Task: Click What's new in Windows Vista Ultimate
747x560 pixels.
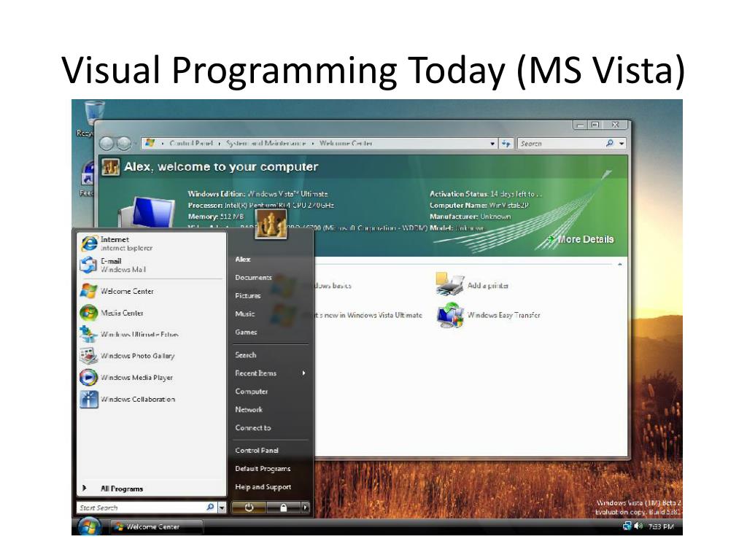Action: [x=347, y=315]
